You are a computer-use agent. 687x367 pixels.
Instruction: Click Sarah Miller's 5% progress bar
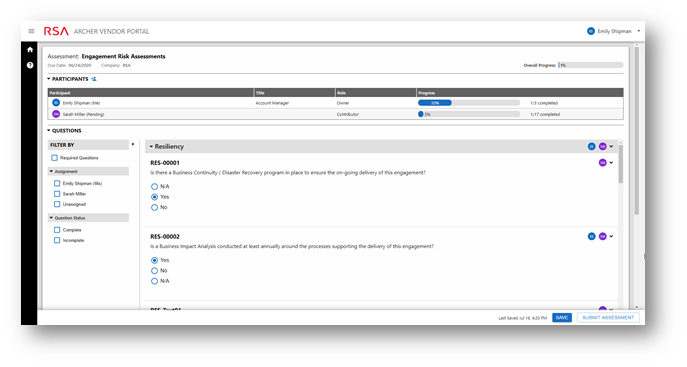point(469,114)
